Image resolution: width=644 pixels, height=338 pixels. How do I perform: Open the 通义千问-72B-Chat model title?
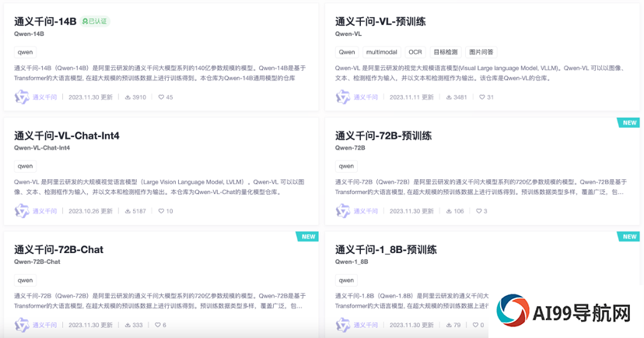(59, 249)
